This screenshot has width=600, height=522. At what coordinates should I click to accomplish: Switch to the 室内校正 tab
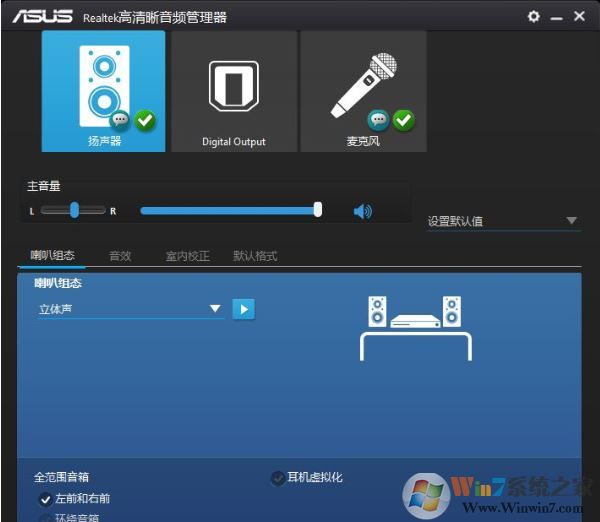point(188,256)
